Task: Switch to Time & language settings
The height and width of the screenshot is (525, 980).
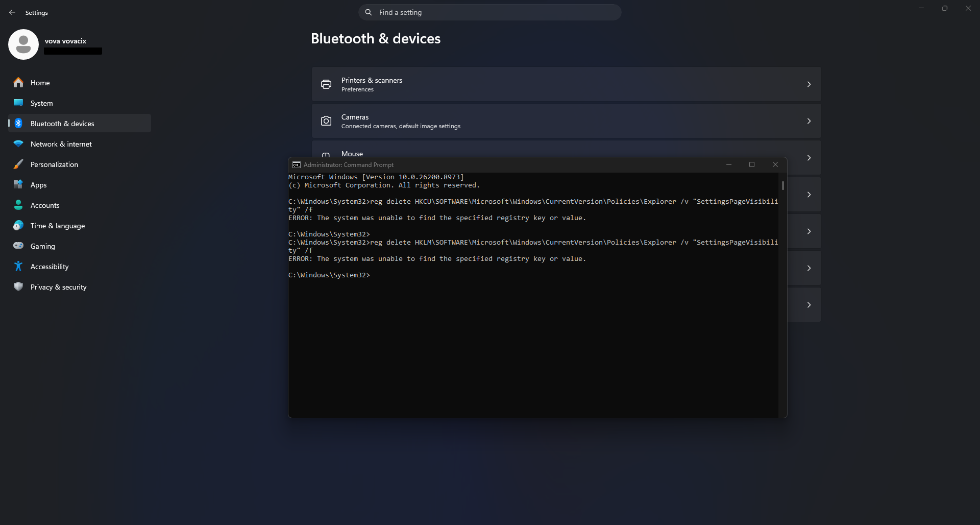Action: 80,226
